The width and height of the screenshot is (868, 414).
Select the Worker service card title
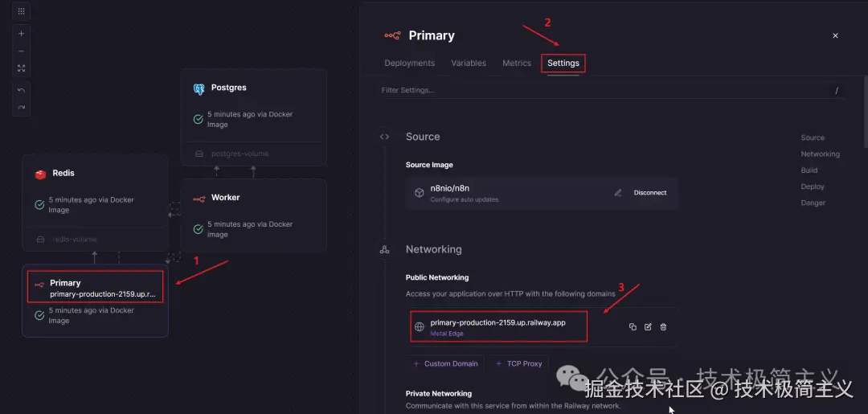point(225,198)
